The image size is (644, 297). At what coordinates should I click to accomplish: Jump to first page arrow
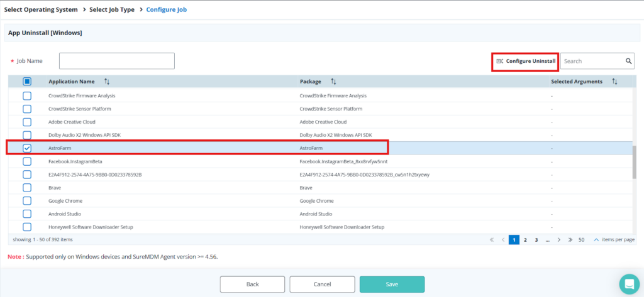point(491,240)
